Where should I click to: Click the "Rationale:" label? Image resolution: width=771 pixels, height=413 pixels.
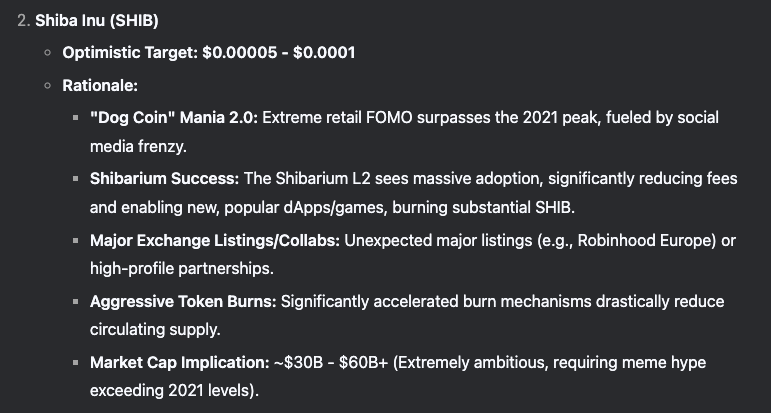pos(100,86)
